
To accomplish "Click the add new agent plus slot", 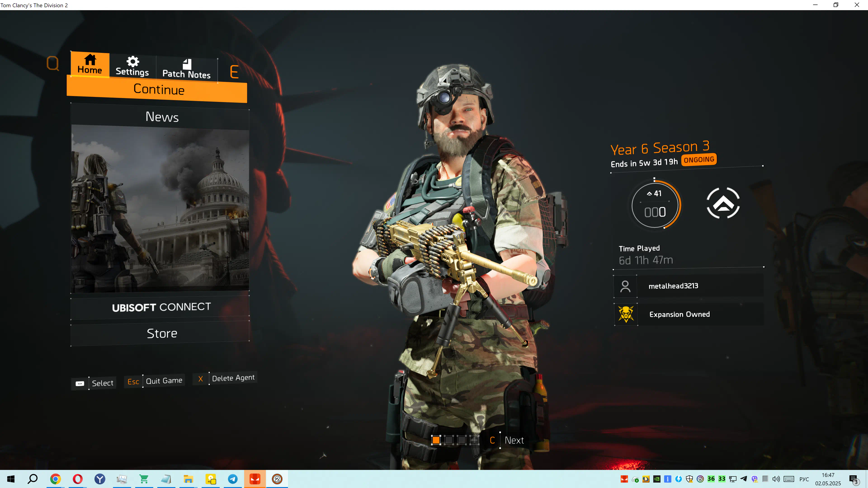I will [x=474, y=440].
